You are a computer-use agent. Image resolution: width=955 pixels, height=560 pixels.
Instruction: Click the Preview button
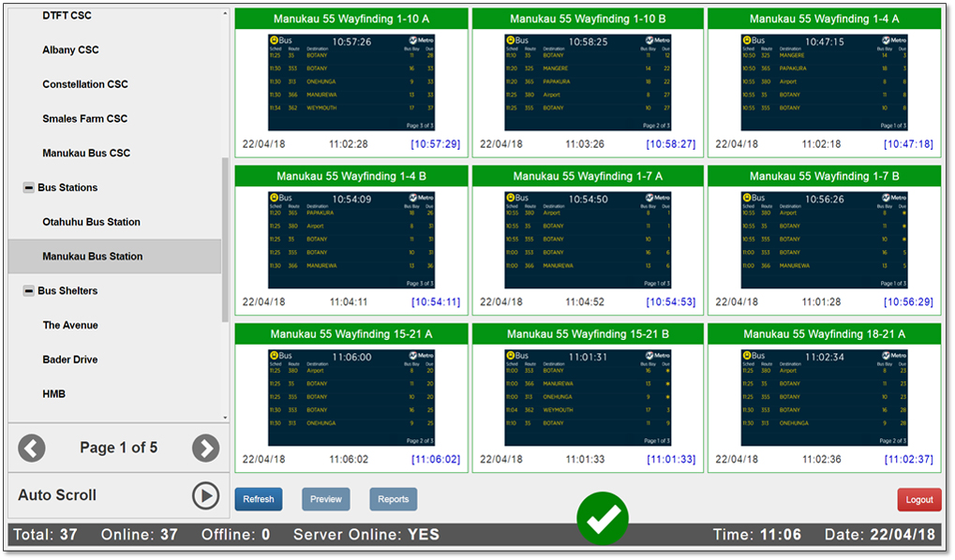325,499
